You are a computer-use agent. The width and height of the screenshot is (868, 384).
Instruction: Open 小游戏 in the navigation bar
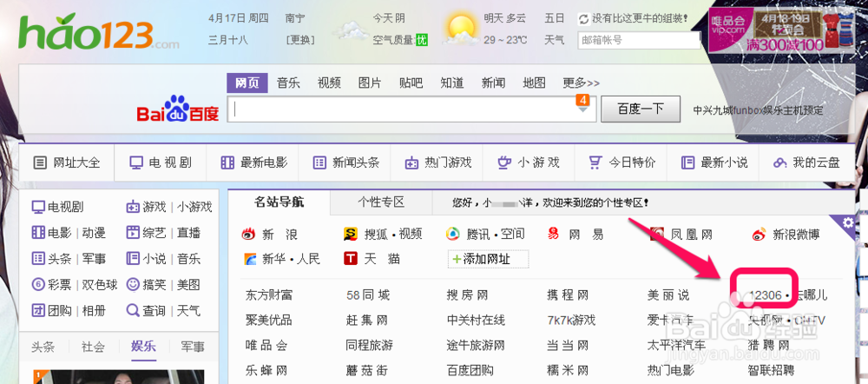(x=529, y=162)
